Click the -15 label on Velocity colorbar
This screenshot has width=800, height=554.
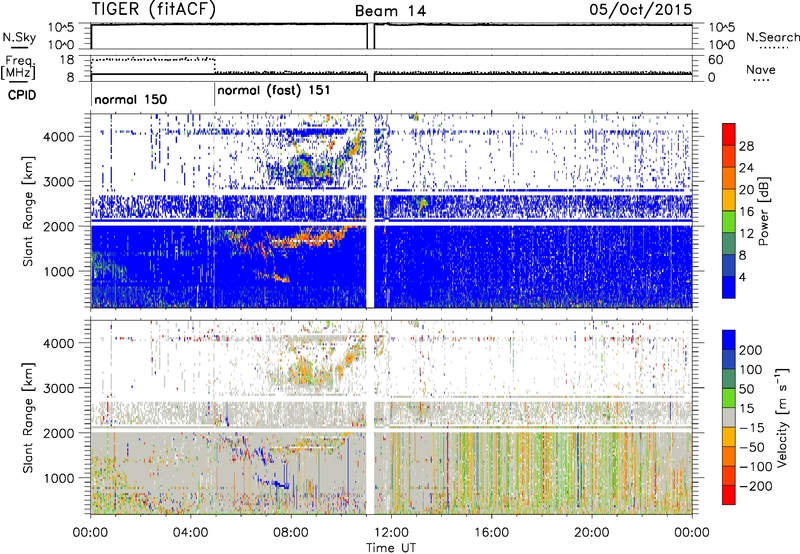pyautogui.click(x=751, y=427)
